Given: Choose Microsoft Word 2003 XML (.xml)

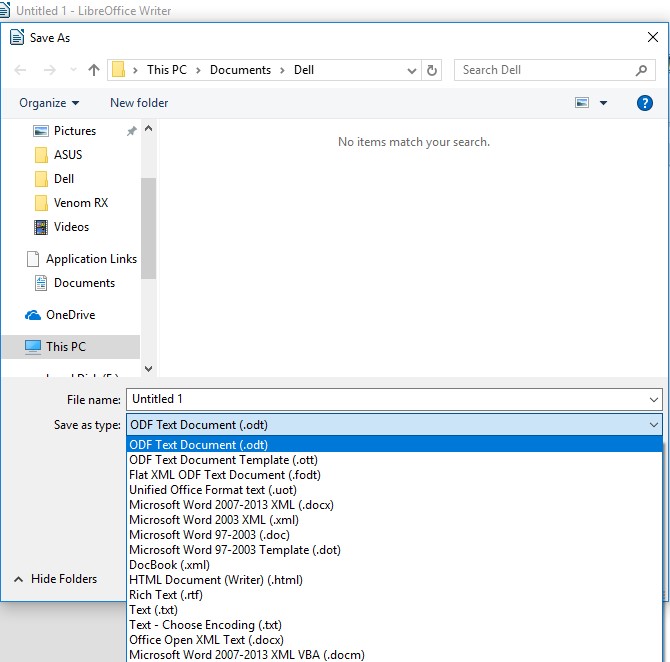Looking at the screenshot, I should pos(394,520).
